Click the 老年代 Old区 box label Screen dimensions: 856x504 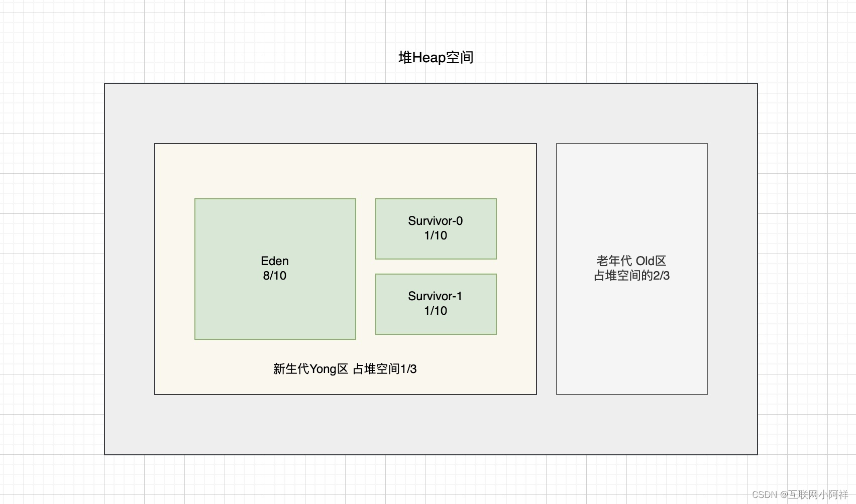point(631,268)
